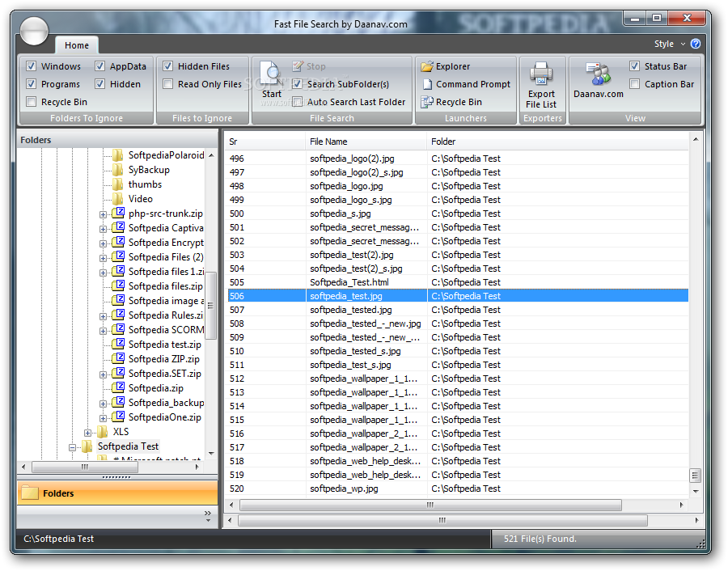The height and width of the screenshot is (571, 728).
Task: Launch the Command Prompt icon
Action: [x=427, y=84]
